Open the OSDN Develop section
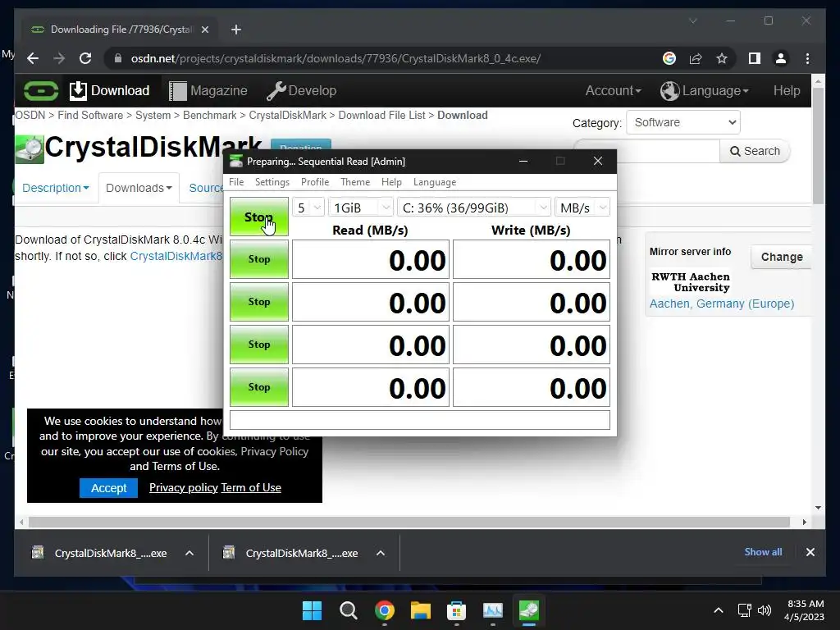 pos(302,90)
